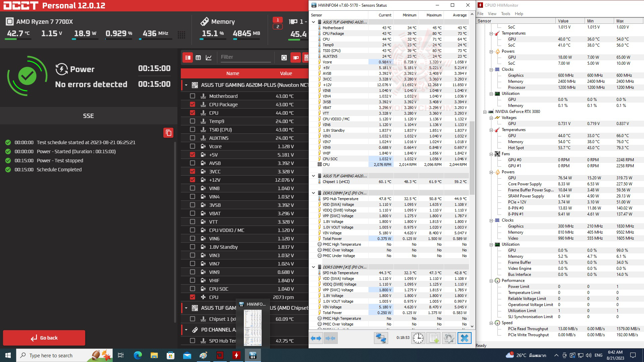Collapse NVIDIA GeForce RTX 3080 tree node
Viewport: 644px width, 362px height.
tap(485, 112)
